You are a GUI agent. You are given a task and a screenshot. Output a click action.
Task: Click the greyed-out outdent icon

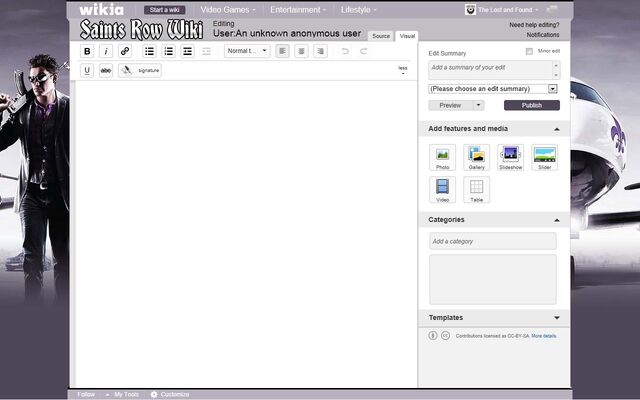(x=207, y=51)
